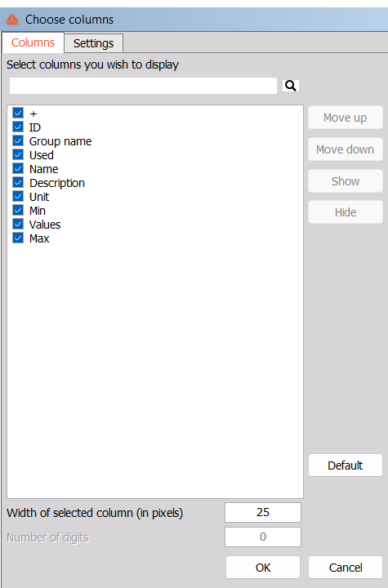Click the Move up button
Viewport: 388px width, 588px height.
coord(346,118)
